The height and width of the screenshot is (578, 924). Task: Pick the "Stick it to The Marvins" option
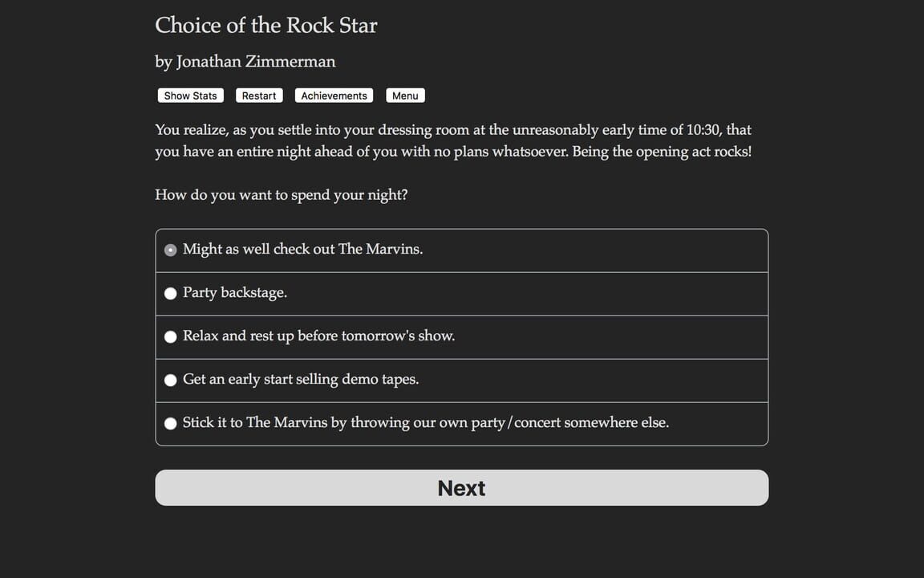(x=170, y=422)
